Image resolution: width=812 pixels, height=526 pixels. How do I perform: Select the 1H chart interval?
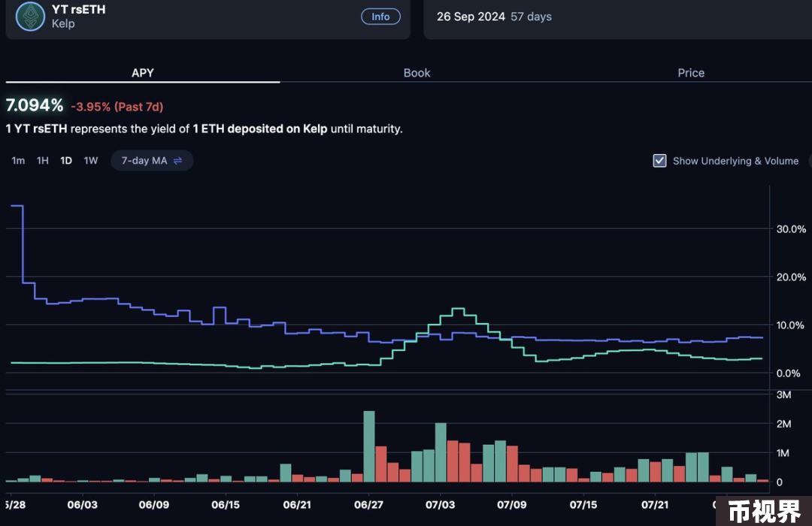[x=42, y=161]
